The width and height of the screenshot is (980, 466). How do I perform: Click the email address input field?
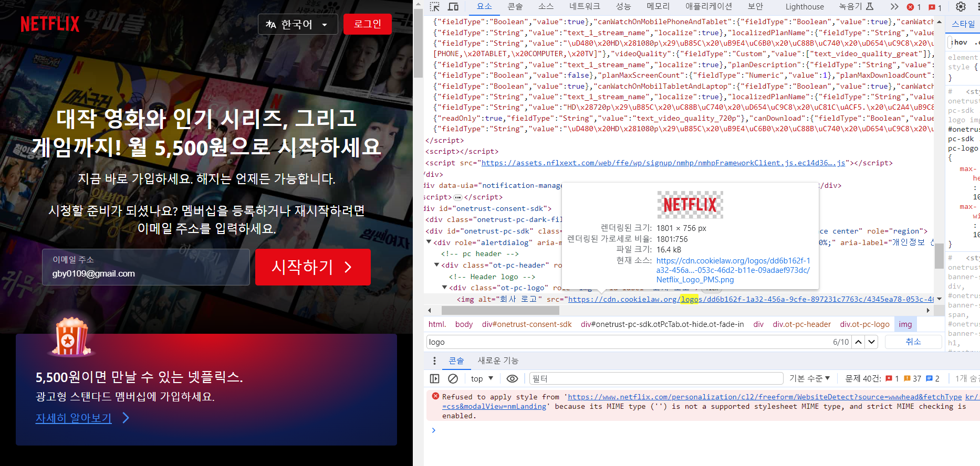click(x=146, y=267)
